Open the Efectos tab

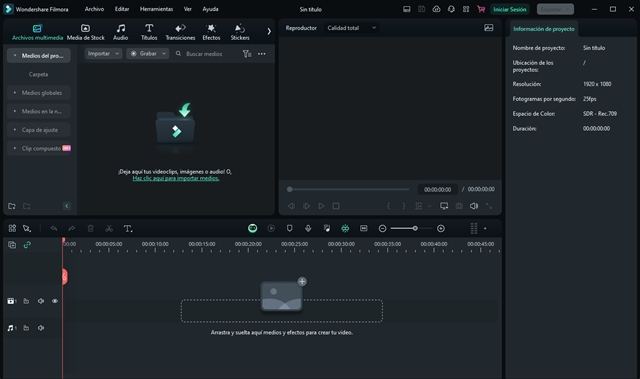click(x=211, y=32)
